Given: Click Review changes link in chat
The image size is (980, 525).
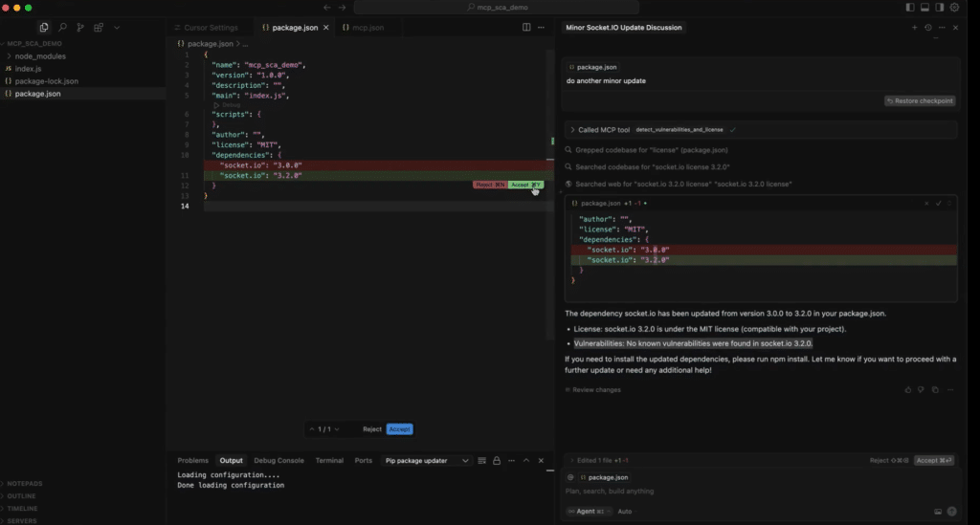Looking at the screenshot, I should [x=593, y=390].
